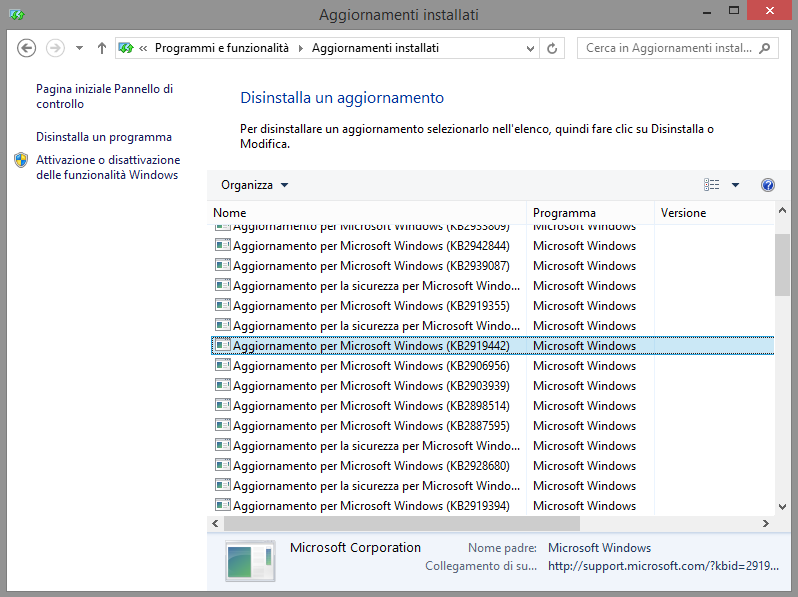This screenshot has width=798, height=597.
Task: Maximize the Aggiornamenti installati window
Action: (x=733, y=11)
